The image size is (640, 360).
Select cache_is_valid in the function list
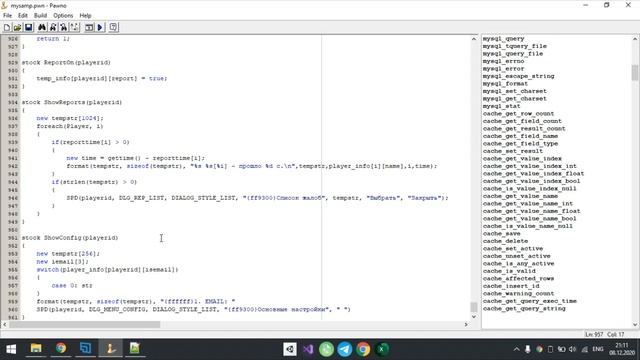pyautogui.click(x=509, y=271)
